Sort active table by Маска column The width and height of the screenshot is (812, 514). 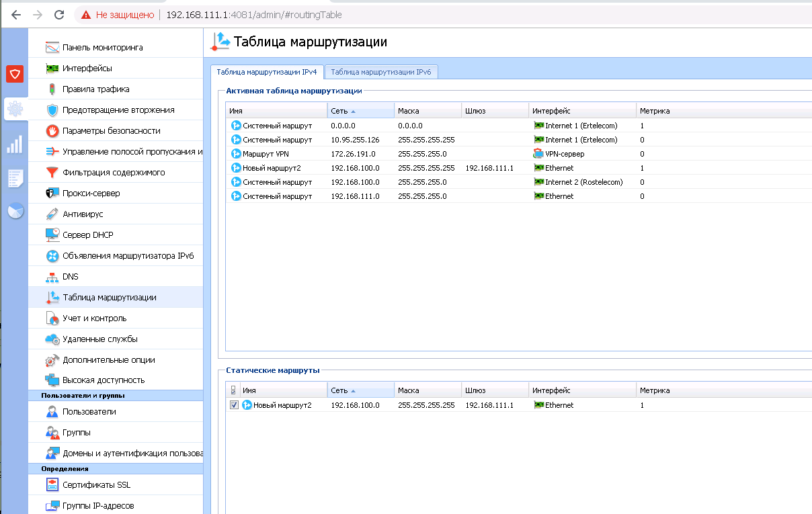click(428, 111)
